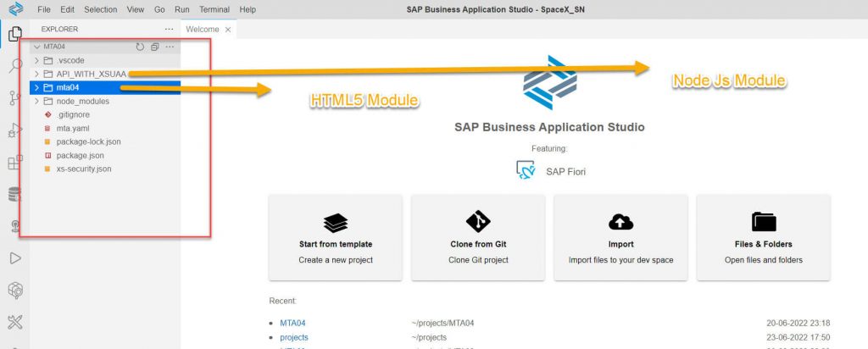
Task: Collapse the MTA04 root section
Action: click(37, 47)
